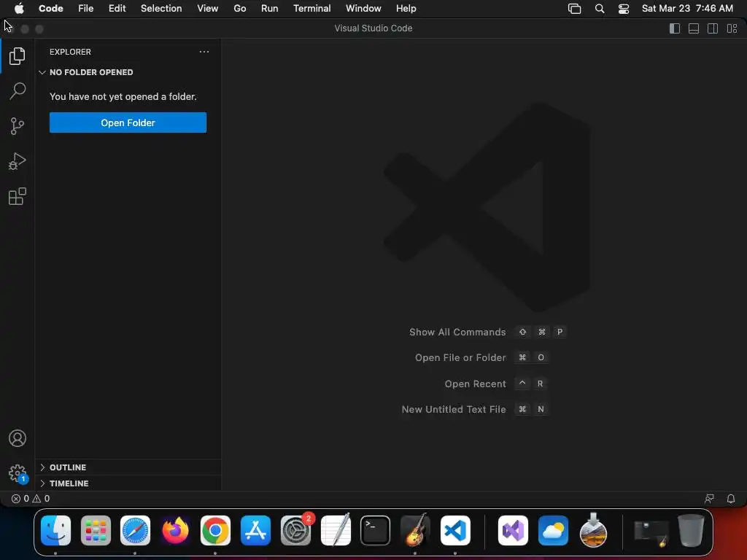Open the Terminal menu
Screen dimensions: 747x560
[x=312, y=9]
